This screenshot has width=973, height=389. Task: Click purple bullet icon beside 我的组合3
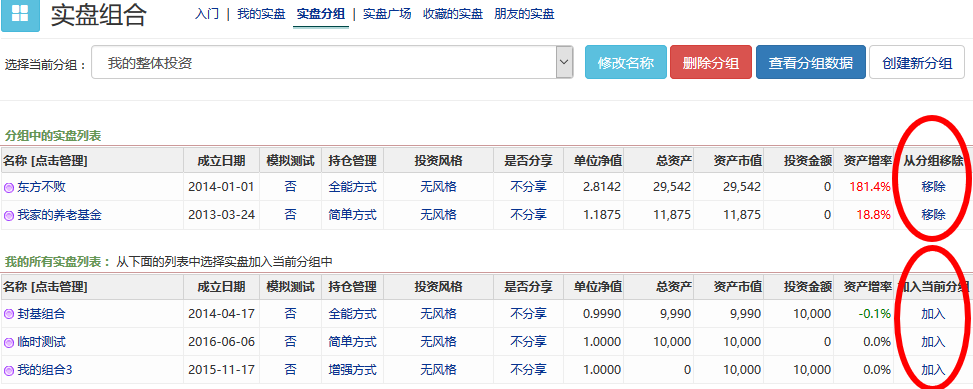(9, 370)
